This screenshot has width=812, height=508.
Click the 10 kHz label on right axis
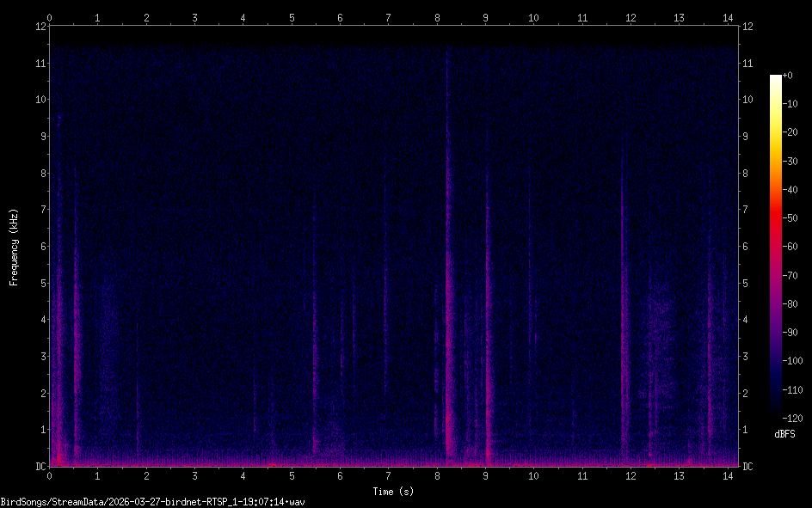(x=750, y=100)
